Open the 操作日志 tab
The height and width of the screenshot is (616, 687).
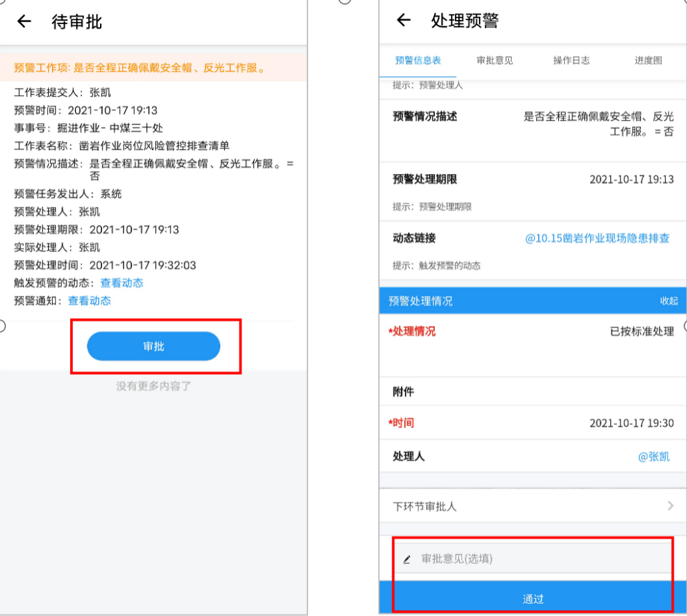(571, 61)
